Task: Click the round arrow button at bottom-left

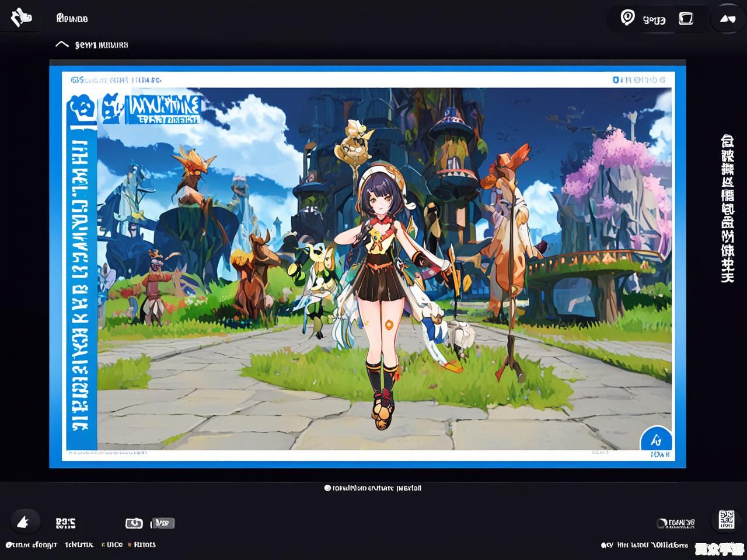Action: 24,522
